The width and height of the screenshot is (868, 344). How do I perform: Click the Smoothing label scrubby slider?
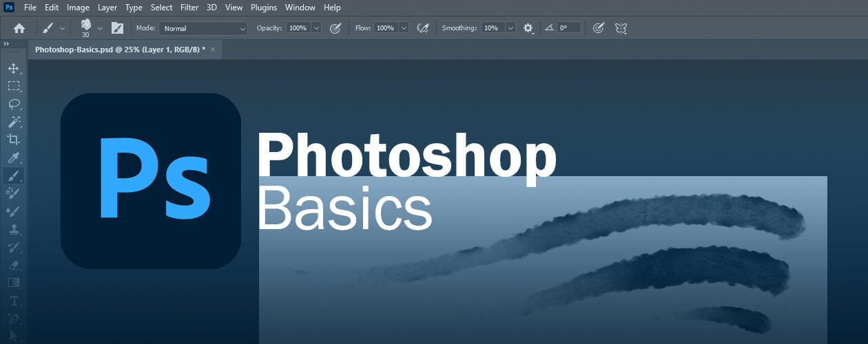click(459, 28)
